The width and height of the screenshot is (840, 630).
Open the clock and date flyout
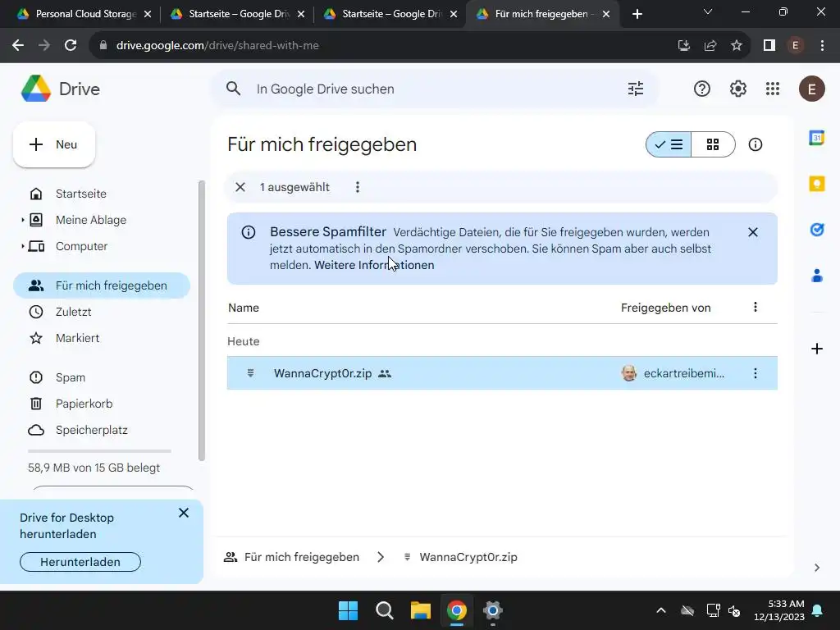coord(779,610)
